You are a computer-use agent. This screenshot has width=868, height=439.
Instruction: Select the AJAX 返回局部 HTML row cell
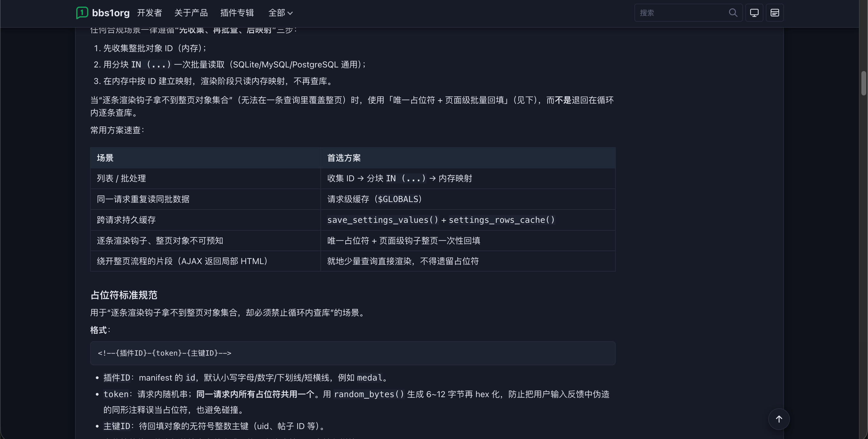coord(205,261)
